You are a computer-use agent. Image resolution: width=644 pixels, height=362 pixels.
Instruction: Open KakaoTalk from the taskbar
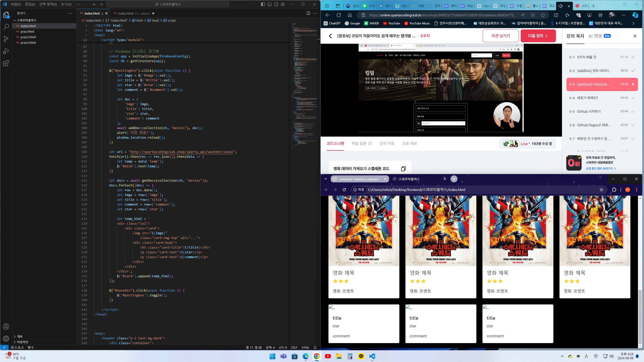361,356
